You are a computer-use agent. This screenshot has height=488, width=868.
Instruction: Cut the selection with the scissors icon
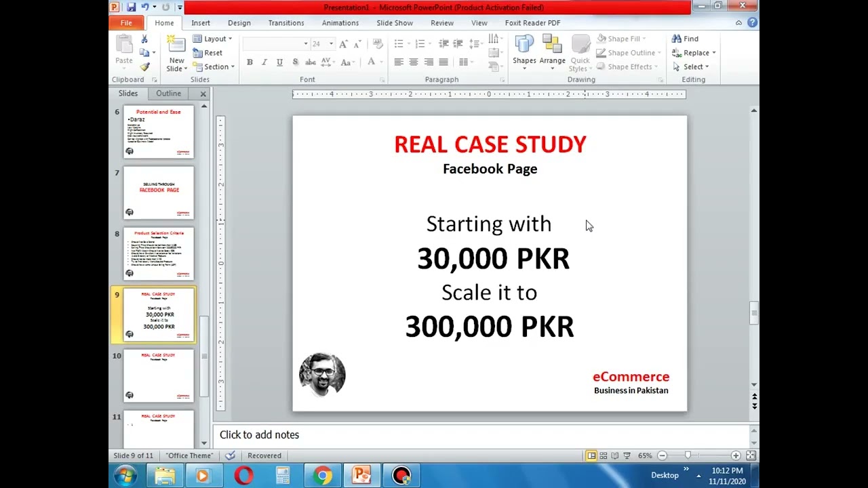[144, 39]
